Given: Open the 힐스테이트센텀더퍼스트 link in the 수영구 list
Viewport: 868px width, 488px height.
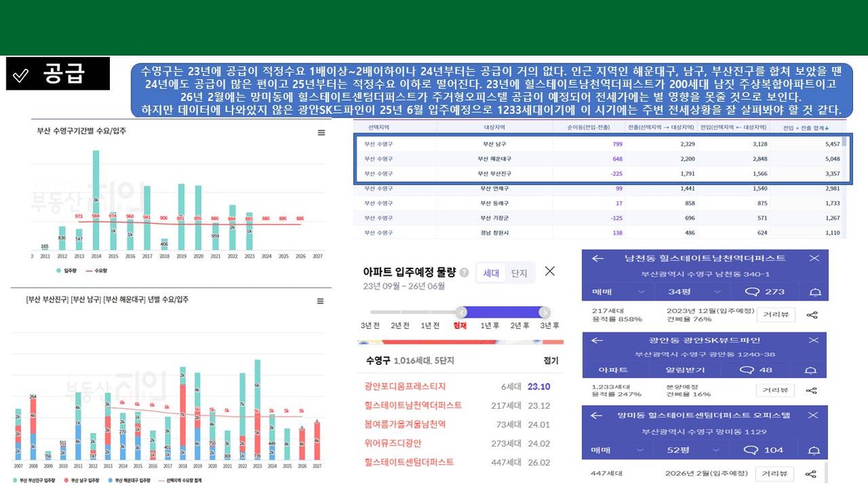Looking at the screenshot, I should tap(409, 462).
